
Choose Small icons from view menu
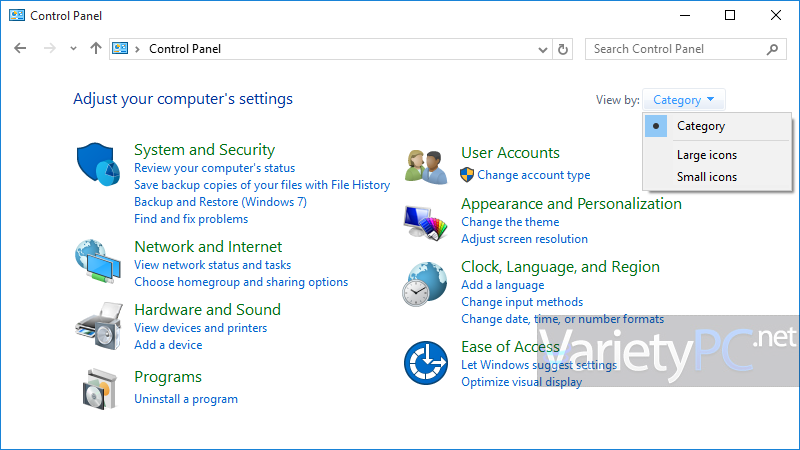pos(707,177)
